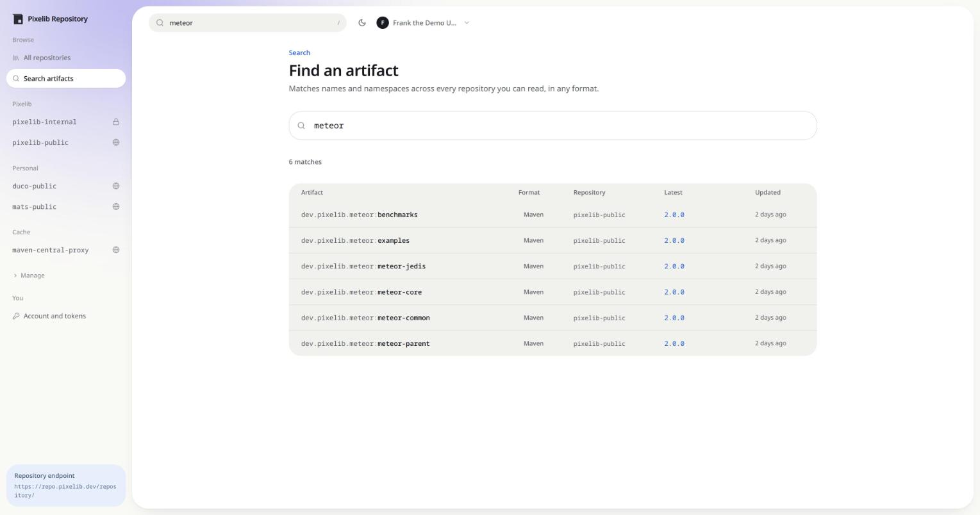
Task: Open mats-public repository
Action: (x=66, y=206)
